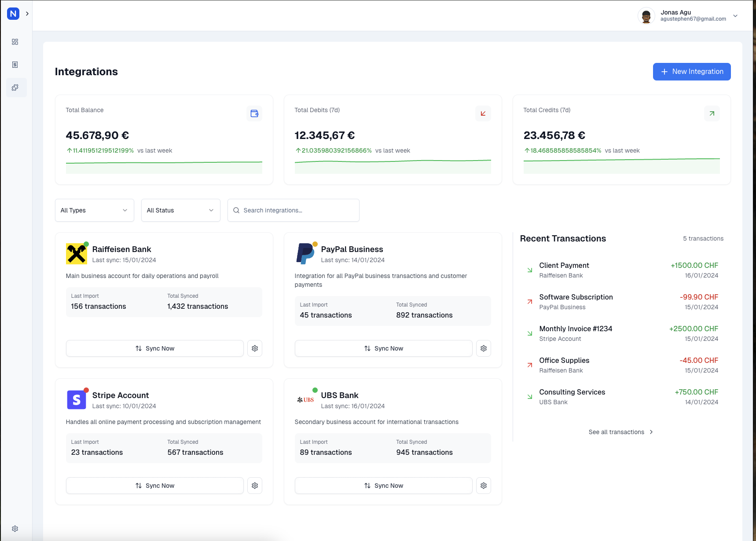Open the invoices icon in sidebar
Image resolution: width=756 pixels, height=541 pixels.
coord(15,65)
